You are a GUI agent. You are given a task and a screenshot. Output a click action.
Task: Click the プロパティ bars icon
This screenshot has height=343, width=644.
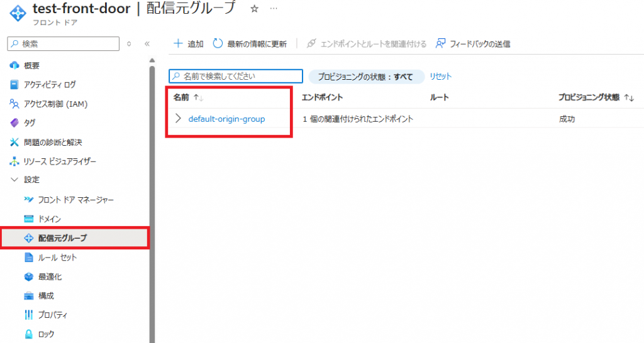coord(29,315)
